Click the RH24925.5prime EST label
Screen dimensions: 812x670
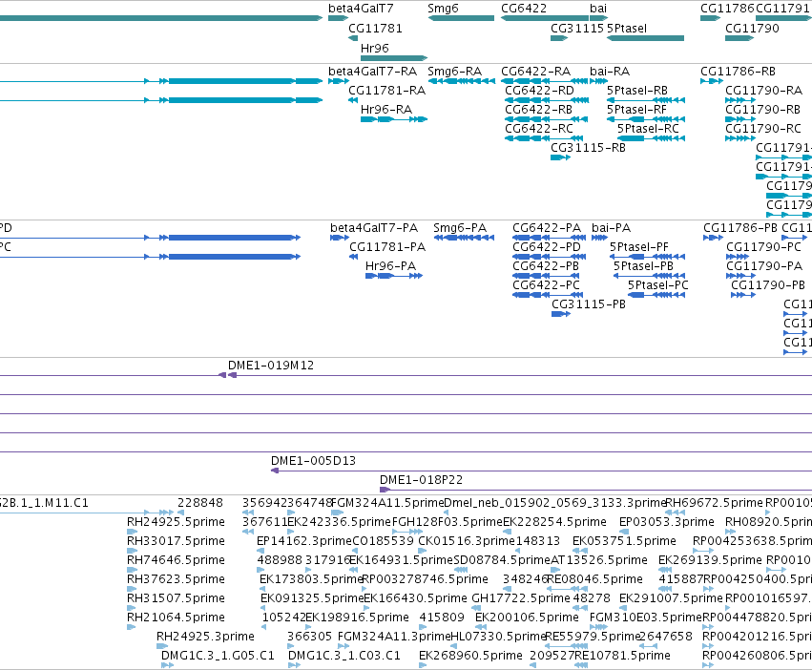tap(177, 522)
